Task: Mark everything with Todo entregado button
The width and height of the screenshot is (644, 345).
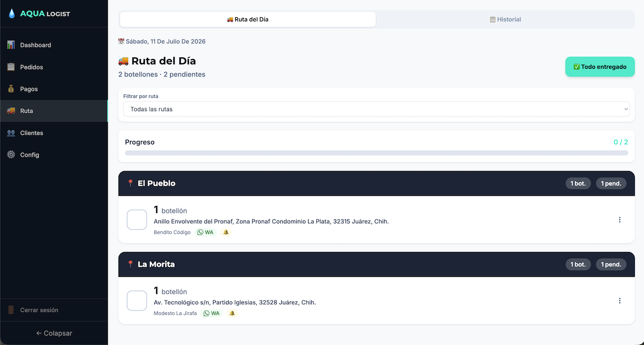Action: 600,67
